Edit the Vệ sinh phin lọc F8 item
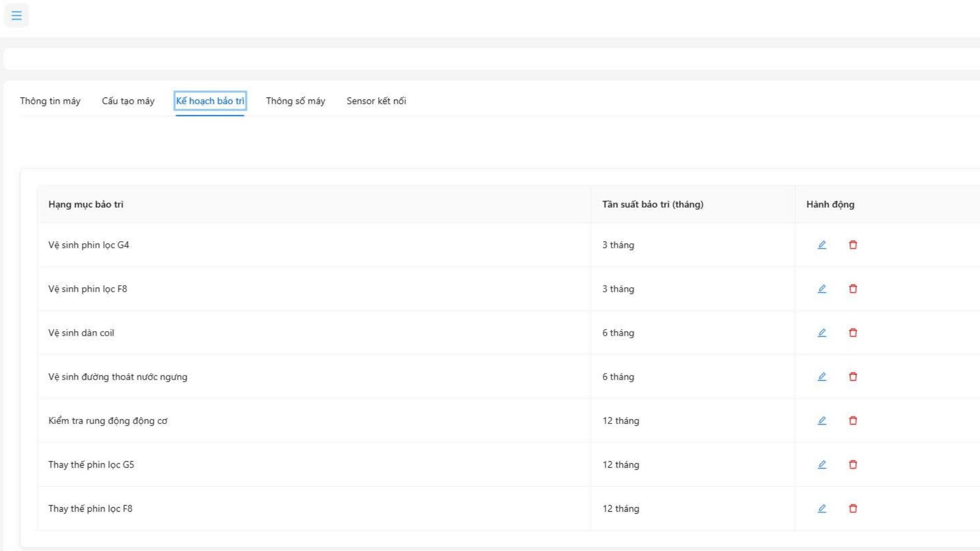Screen dimensions: 980x551 (822, 289)
